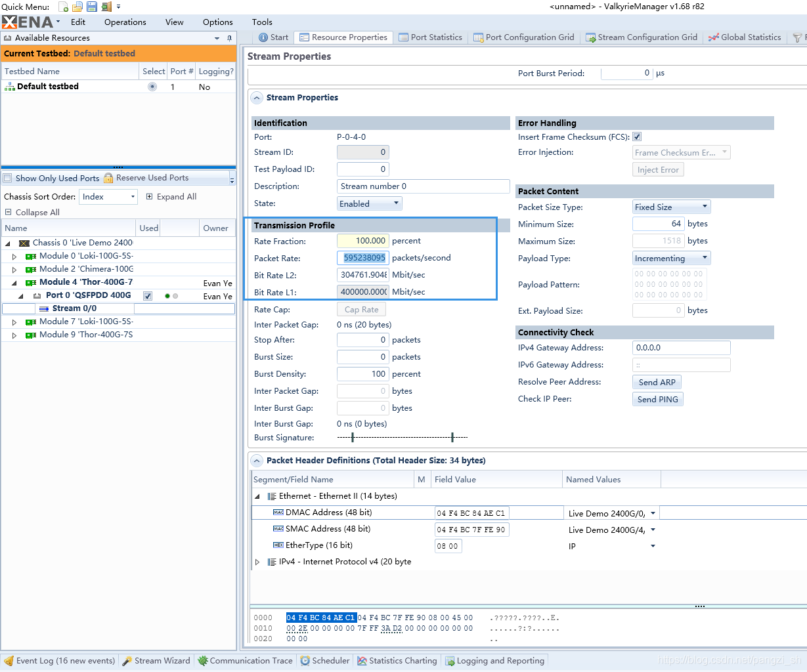Collapse the Packet Header Definitions section

click(257, 461)
